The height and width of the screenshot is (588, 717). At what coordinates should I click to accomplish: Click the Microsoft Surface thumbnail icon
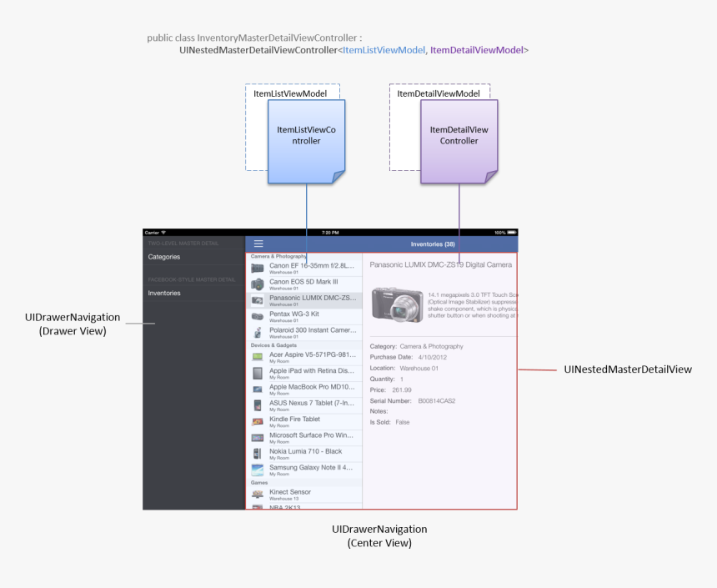(x=258, y=437)
